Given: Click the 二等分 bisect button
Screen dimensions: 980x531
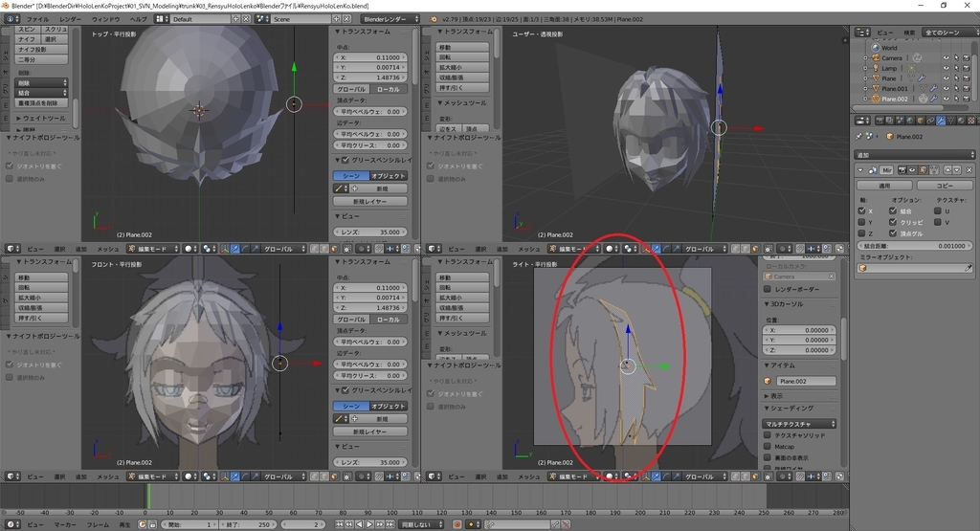Looking at the screenshot, I should [42, 59].
